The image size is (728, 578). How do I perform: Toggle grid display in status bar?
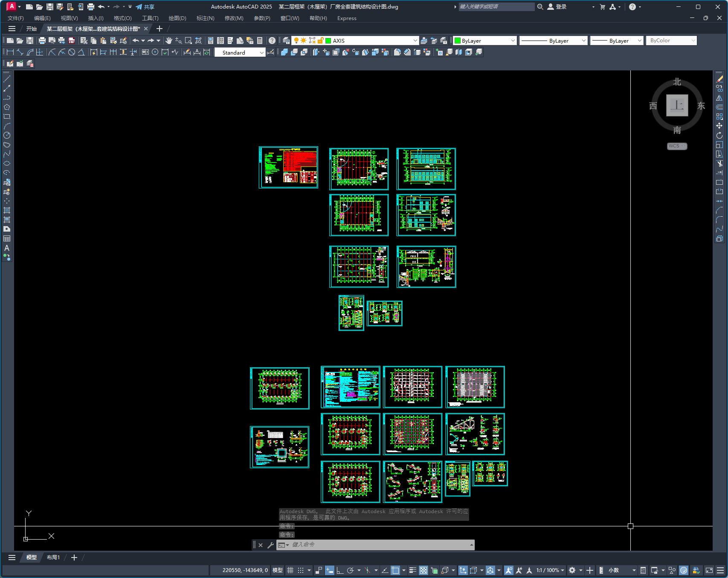tap(290, 570)
